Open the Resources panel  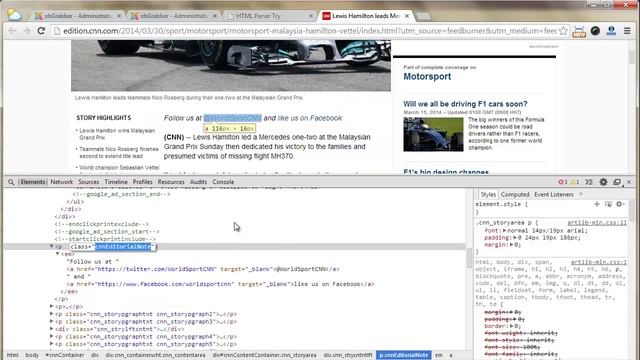click(x=171, y=182)
